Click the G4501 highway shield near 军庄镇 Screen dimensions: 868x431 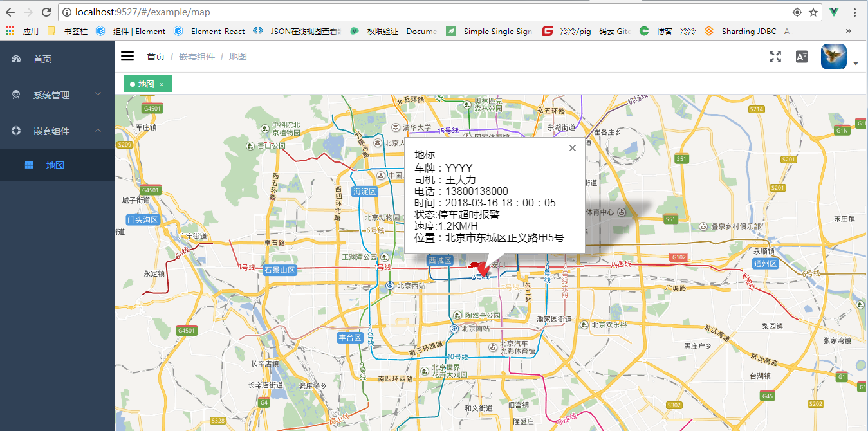tap(152, 109)
